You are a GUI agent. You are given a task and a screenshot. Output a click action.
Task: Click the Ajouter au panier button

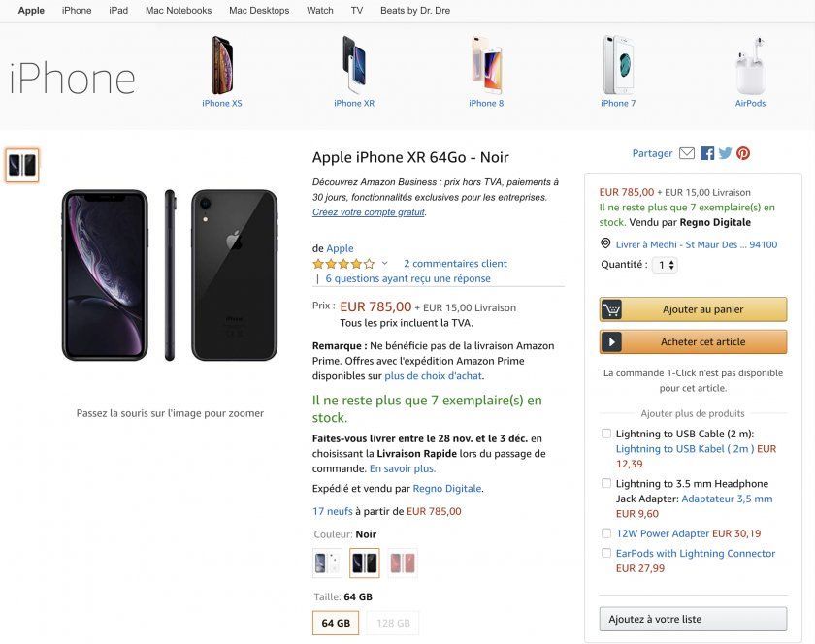pos(693,309)
